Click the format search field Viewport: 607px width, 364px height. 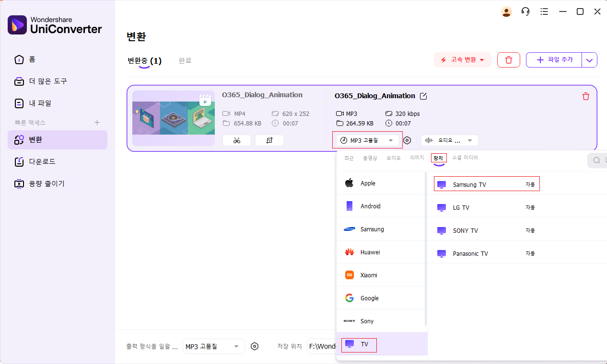(597, 160)
